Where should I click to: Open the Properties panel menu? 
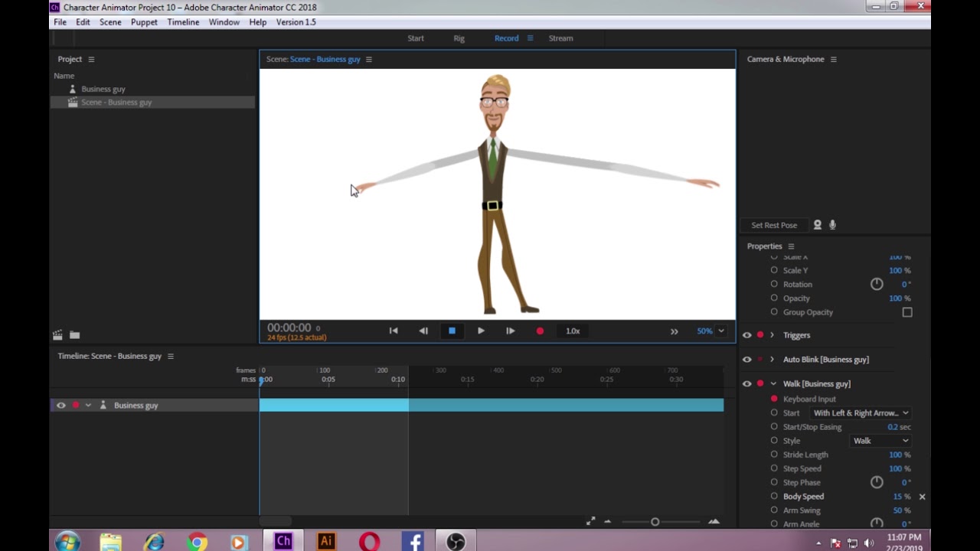[791, 246]
